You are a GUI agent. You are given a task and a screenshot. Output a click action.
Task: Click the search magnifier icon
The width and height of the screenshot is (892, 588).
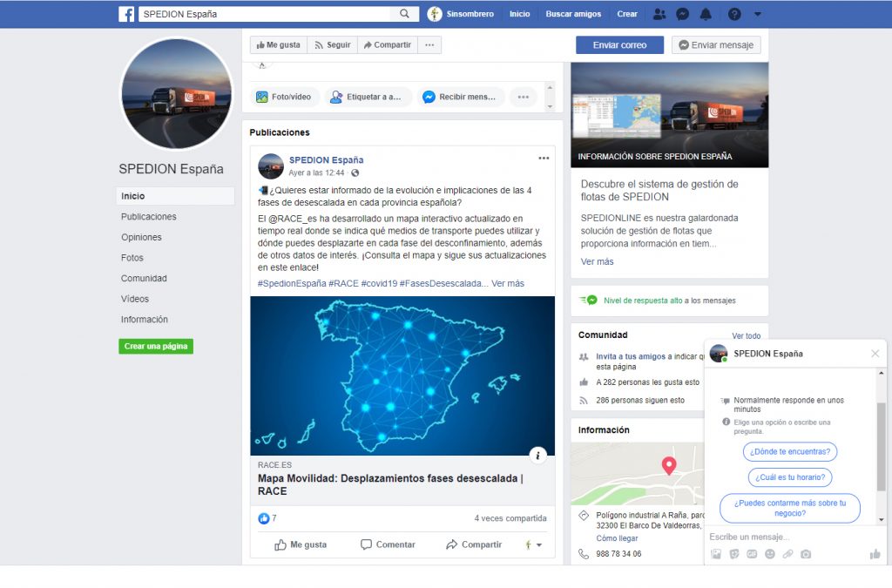click(404, 14)
